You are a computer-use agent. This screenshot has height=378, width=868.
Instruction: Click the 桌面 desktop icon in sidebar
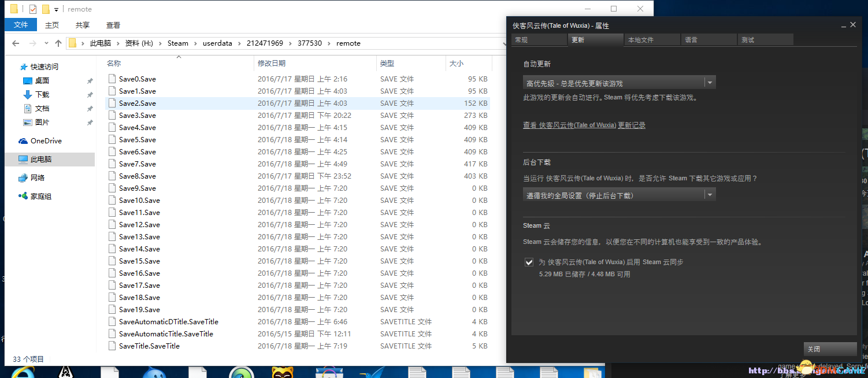27,81
